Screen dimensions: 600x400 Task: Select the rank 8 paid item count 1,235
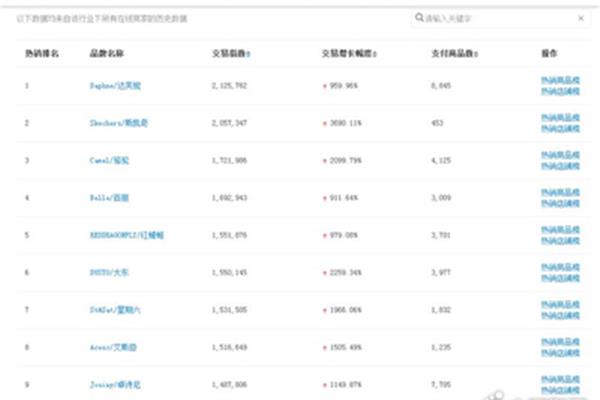pyautogui.click(x=441, y=347)
